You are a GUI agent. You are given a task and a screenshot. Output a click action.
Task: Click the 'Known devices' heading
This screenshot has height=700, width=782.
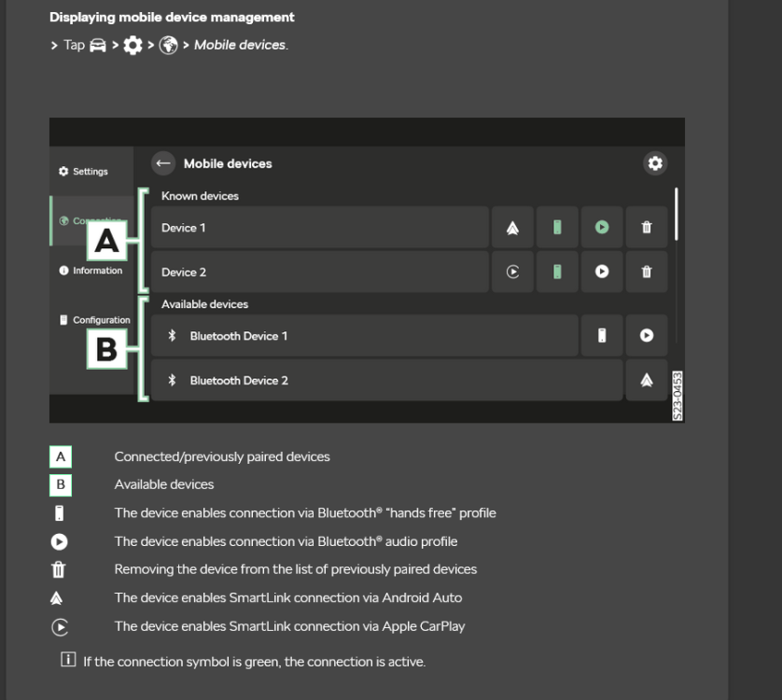click(200, 196)
